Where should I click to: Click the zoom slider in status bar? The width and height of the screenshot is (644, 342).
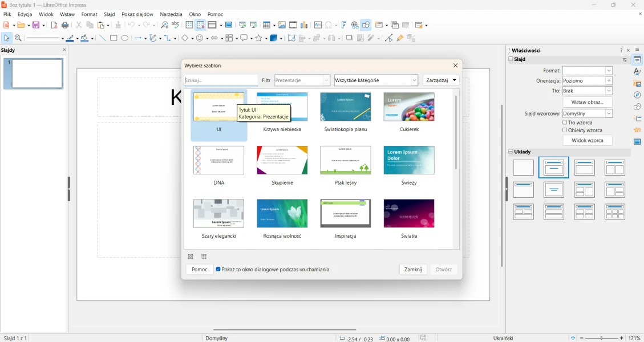[602, 338]
